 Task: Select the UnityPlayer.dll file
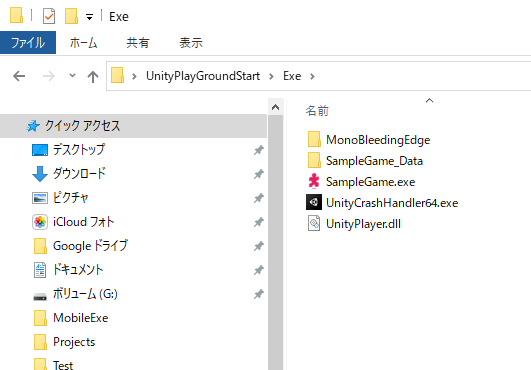tap(363, 224)
